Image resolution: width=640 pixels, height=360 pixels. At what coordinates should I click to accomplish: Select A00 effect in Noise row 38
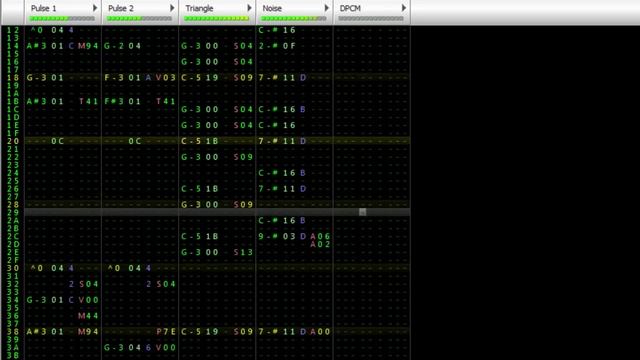[320, 332]
